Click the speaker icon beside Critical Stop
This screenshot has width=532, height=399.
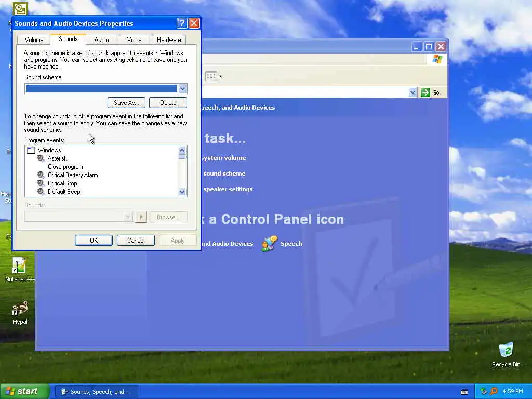(41, 183)
